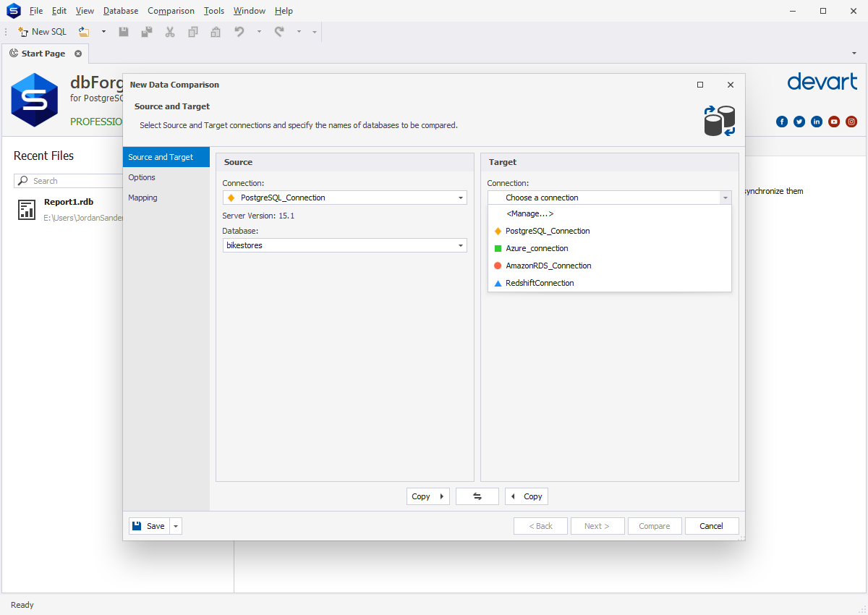Open toolbar customization overflow arrow
Screen dimensions: 868x615
[314, 32]
